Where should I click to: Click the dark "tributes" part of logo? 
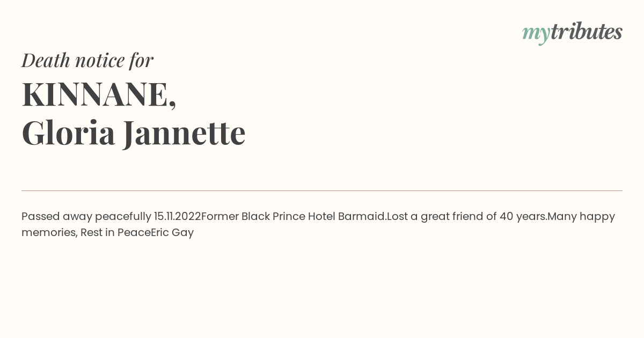[587, 31]
